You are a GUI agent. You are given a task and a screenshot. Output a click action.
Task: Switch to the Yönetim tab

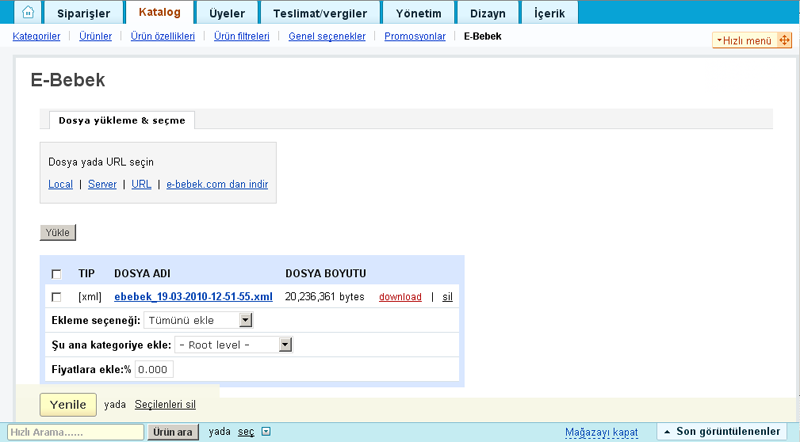[419, 13]
